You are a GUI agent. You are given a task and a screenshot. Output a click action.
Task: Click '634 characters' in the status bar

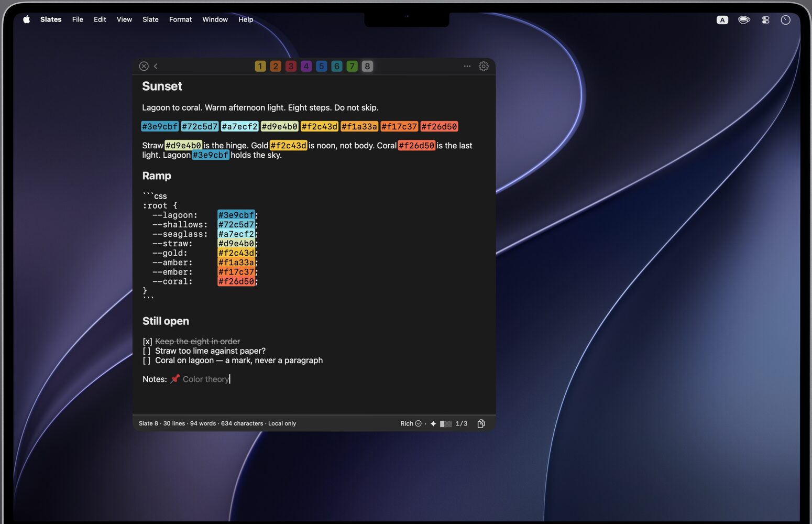point(242,423)
